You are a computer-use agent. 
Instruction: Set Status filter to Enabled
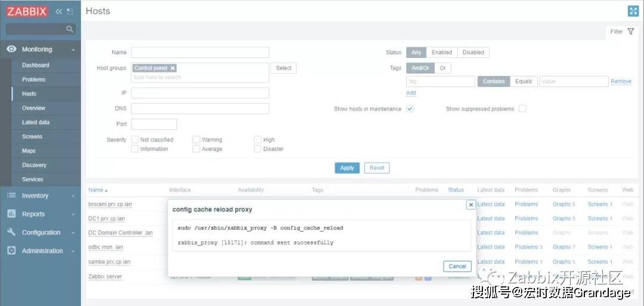click(441, 52)
